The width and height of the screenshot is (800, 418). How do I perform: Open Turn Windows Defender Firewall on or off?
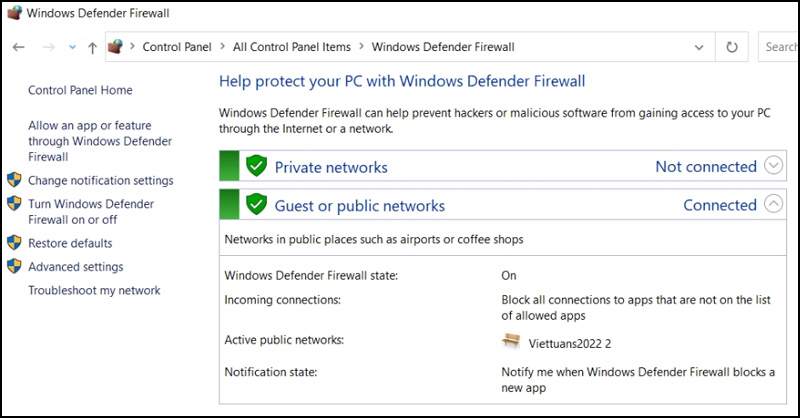tap(91, 212)
